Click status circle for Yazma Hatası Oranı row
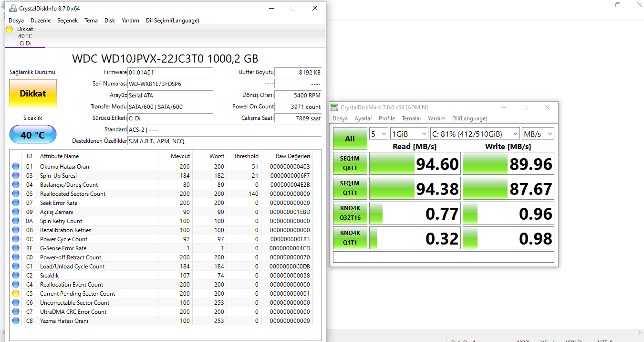Image resolution: width=644 pixels, height=342 pixels. tap(16, 321)
